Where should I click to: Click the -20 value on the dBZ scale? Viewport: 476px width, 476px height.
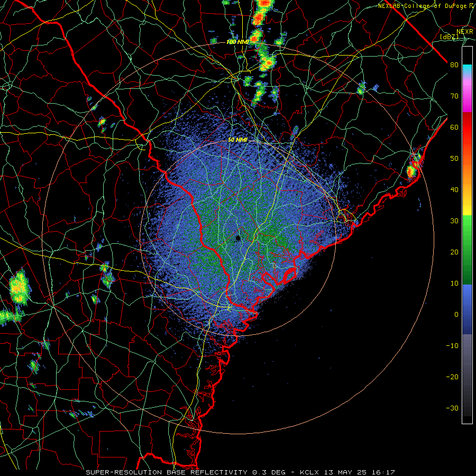(452, 377)
